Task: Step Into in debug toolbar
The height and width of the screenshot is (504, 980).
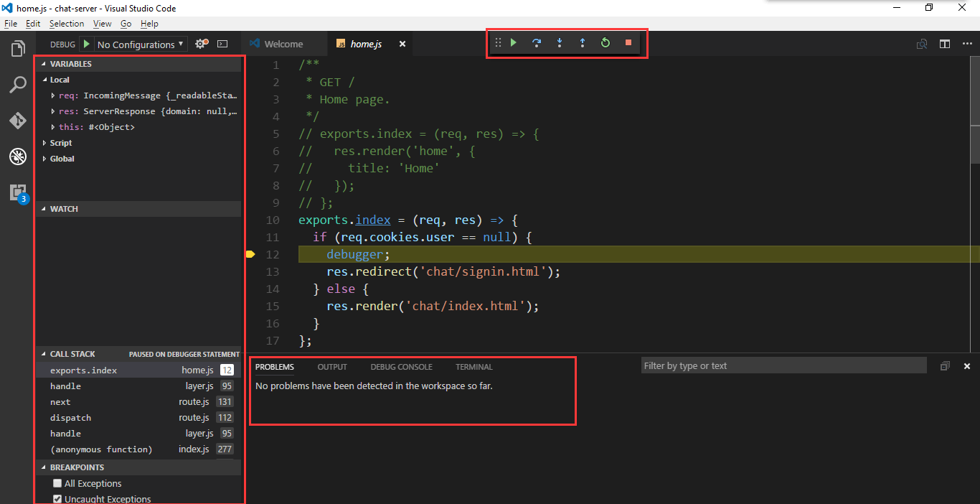Action: (x=560, y=43)
